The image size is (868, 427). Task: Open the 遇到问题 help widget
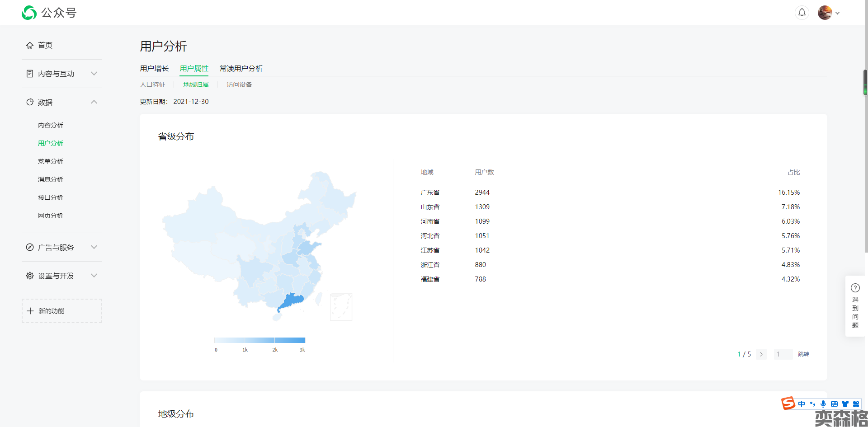coord(855,306)
